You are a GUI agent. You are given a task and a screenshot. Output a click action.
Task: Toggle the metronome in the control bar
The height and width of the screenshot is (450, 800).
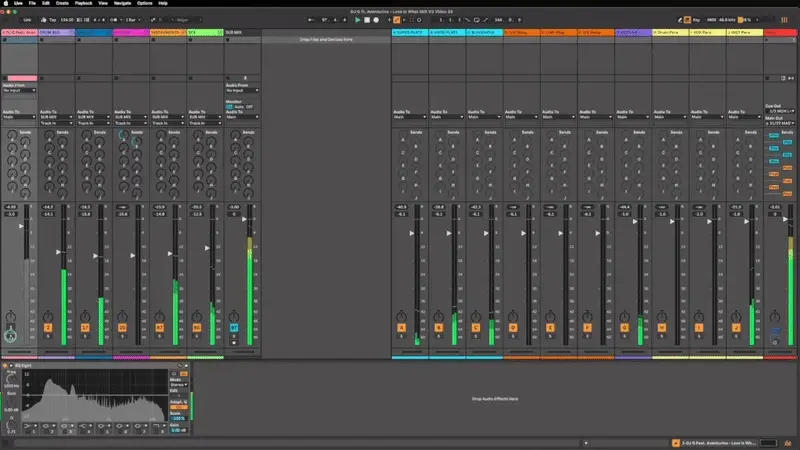(114, 20)
